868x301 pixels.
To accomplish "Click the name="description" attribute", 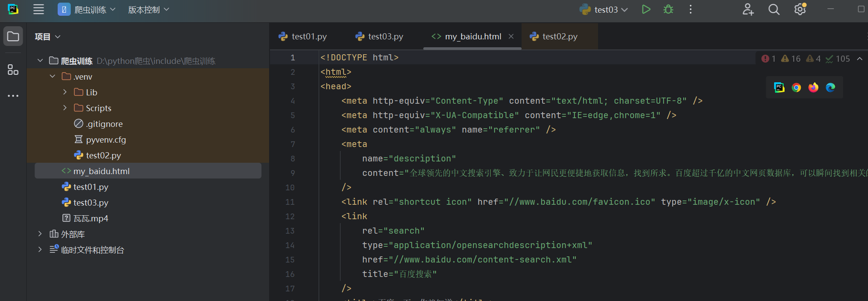I will coord(409,158).
